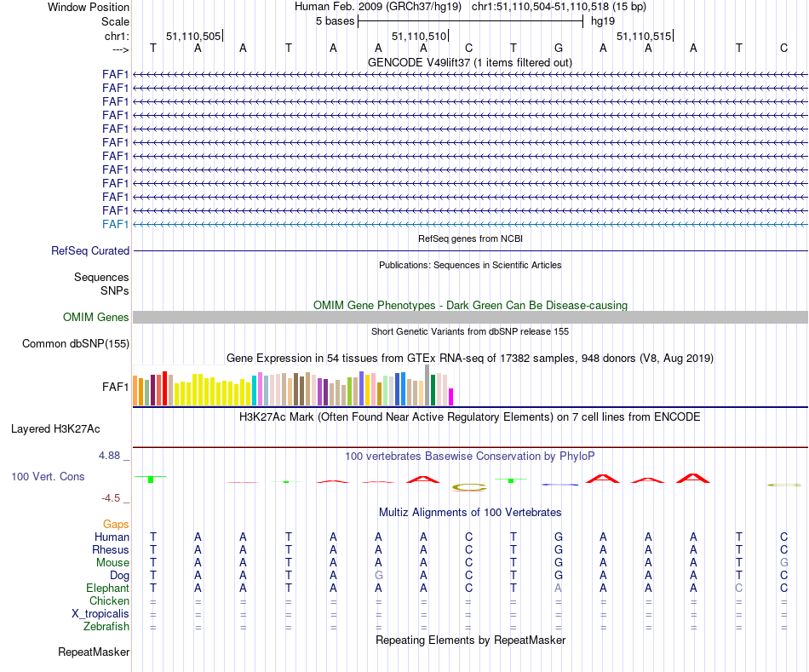Click the mismatched A in the Elephant row
This screenshot has width=809, height=672.
coord(559,589)
